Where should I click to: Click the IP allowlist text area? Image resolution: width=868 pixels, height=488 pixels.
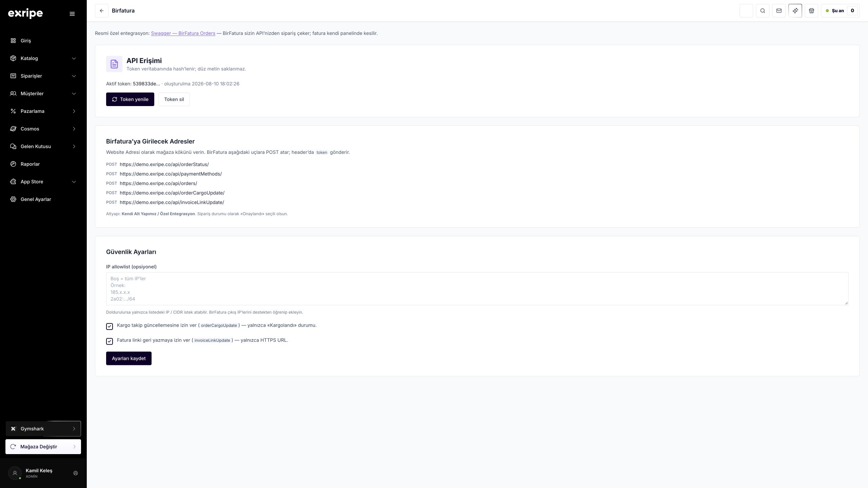click(477, 289)
